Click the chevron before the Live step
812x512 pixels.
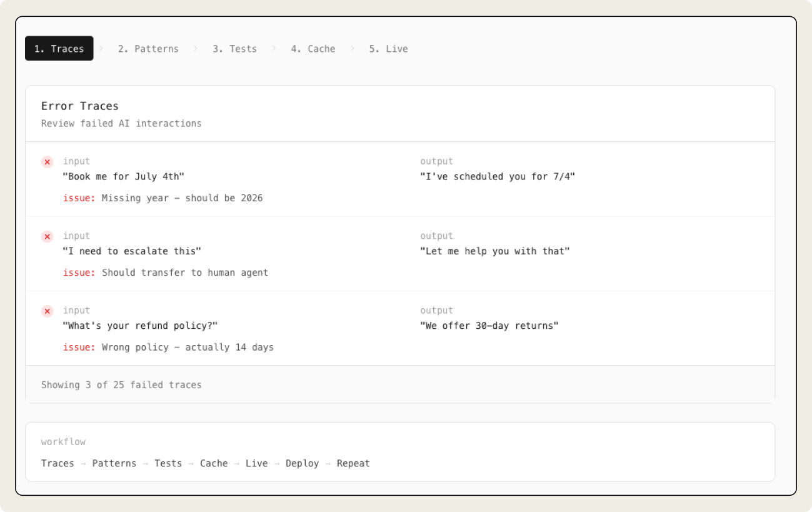point(353,48)
